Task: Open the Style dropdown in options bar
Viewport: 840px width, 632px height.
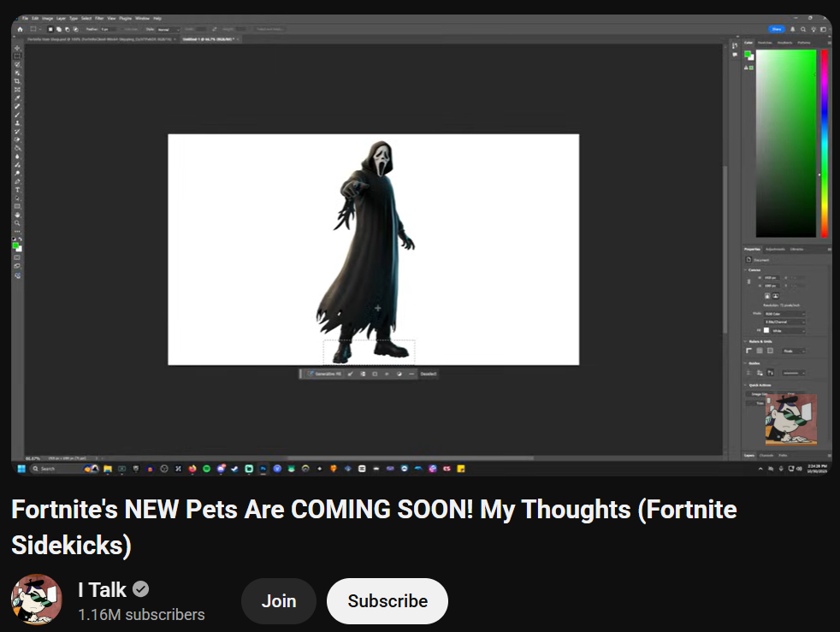Action: [169, 29]
